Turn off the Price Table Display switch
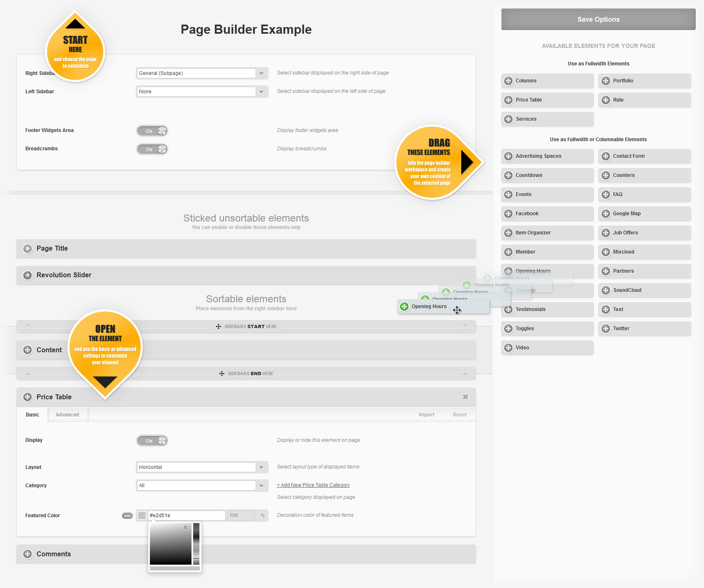This screenshot has height=588, width=704. pyautogui.click(x=152, y=441)
